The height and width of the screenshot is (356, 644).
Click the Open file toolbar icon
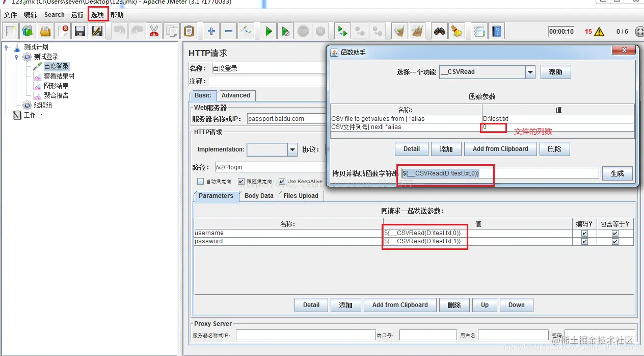click(45, 31)
